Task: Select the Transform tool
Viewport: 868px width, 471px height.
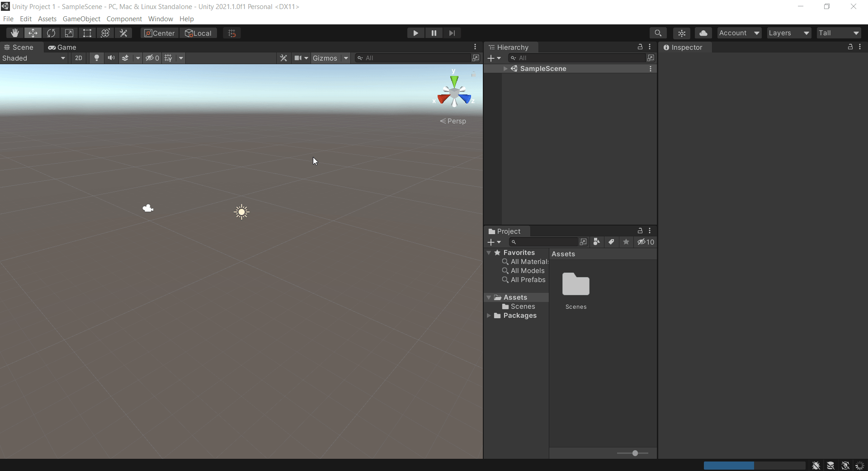Action: click(x=105, y=33)
